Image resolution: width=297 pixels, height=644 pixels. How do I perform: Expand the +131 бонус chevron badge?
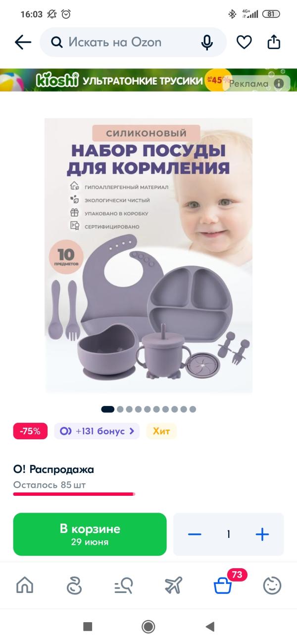coord(97,431)
